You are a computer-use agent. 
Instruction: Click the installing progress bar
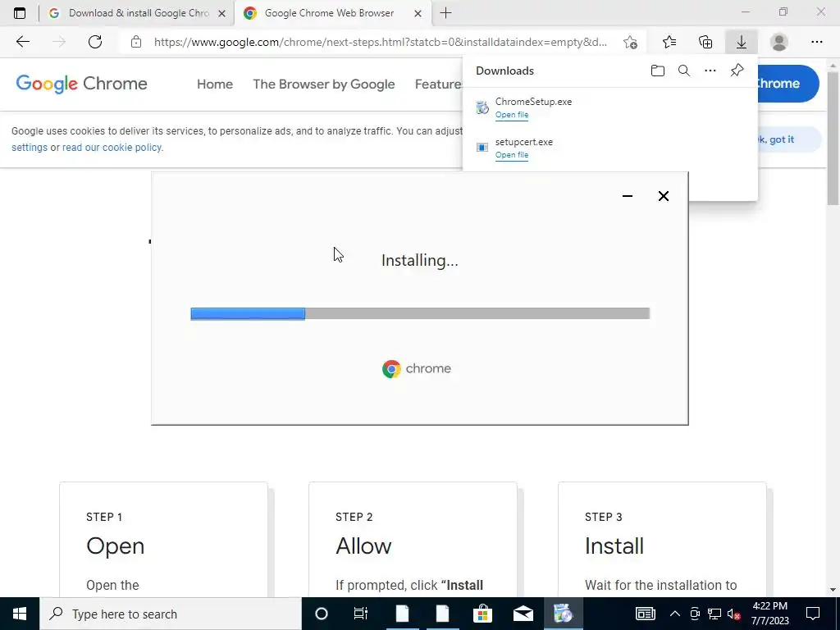(420, 313)
